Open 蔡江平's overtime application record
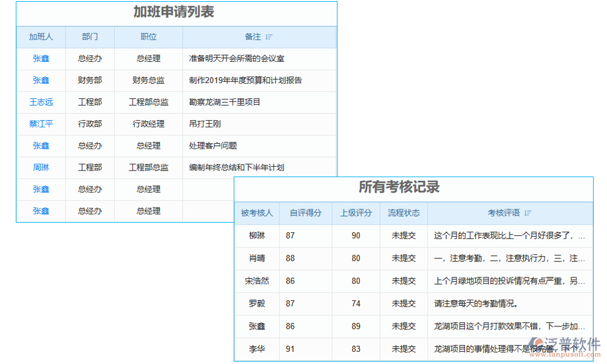607x364 pixels. point(41,124)
